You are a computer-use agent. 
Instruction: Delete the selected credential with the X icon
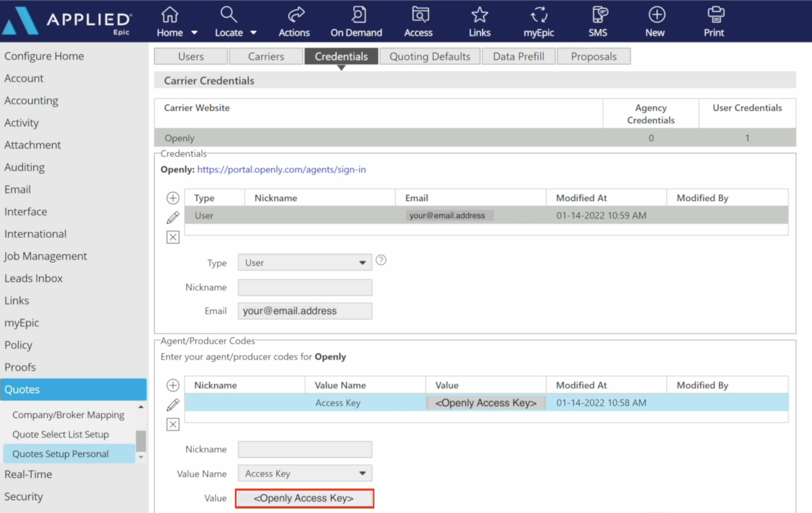click(173, 237)
